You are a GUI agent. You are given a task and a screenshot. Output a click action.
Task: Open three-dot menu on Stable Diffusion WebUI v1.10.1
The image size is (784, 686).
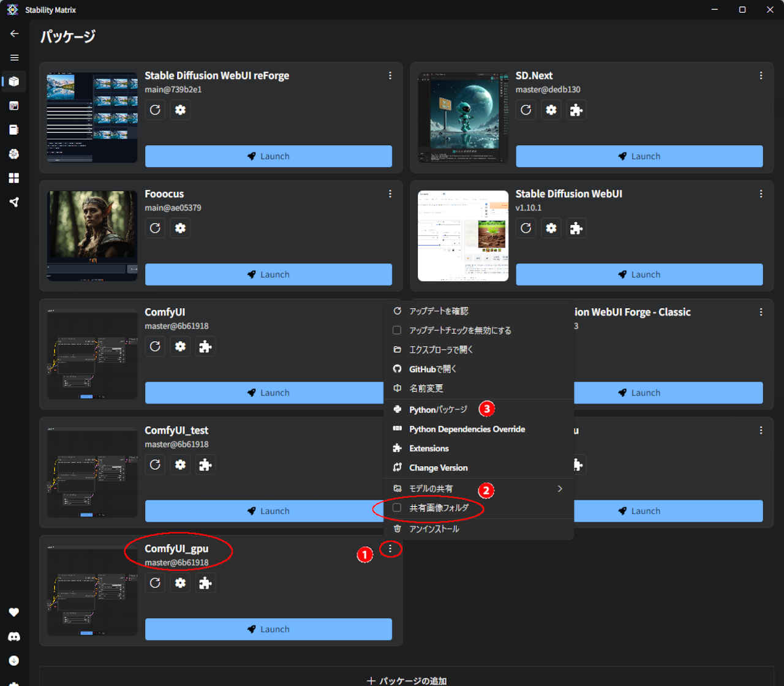tap(761, 194)
